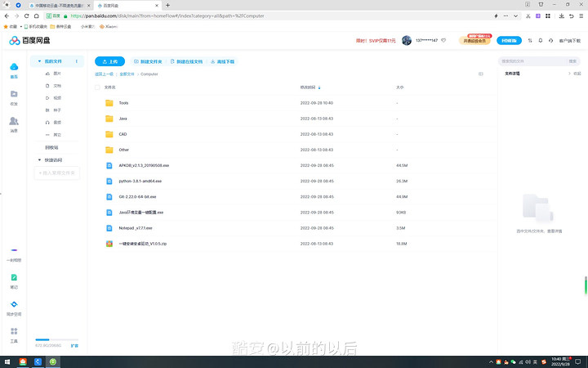The width and height of the screenshot is (588, 368).
Task: Open the CAD folder
Action: (122, 134)
